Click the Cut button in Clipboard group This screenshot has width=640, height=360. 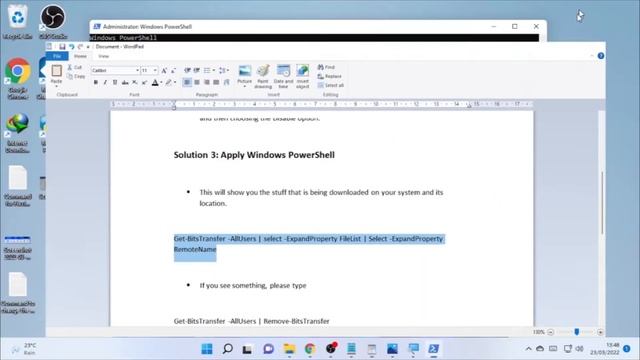[x=75, y=67]
